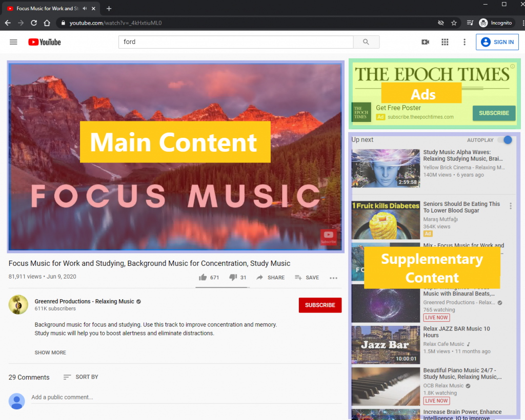Open the Jazz Bar video thumbnail

(x=386, y=345)
